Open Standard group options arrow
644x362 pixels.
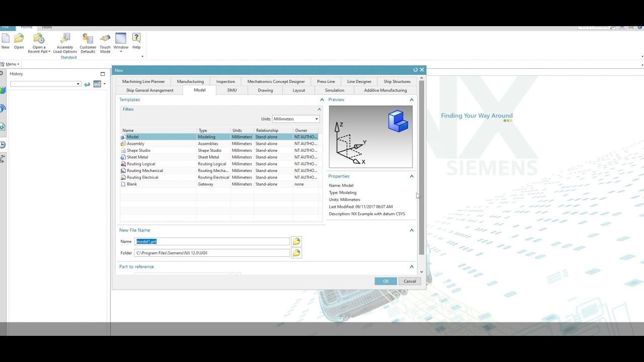tap(142, 56)
